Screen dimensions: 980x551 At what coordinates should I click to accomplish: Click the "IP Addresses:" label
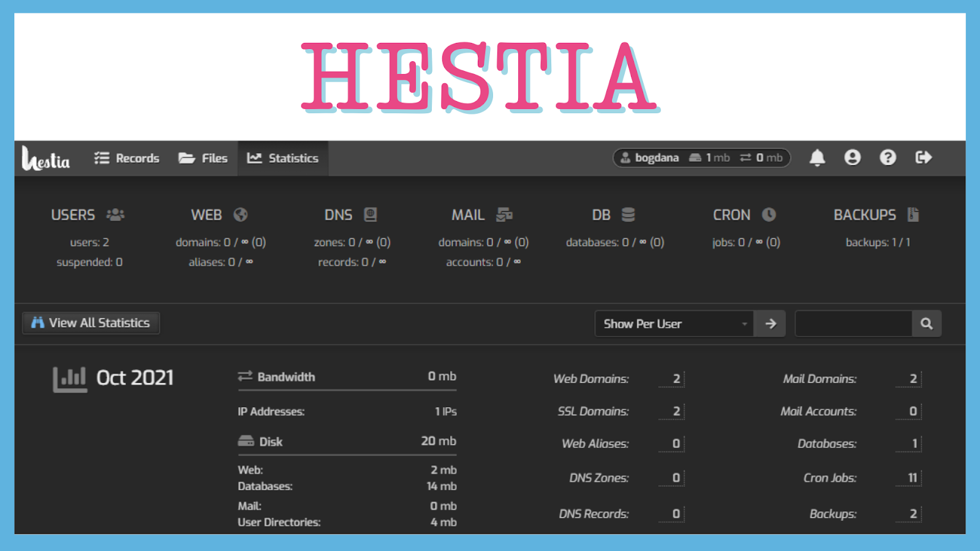pos(271,411)
